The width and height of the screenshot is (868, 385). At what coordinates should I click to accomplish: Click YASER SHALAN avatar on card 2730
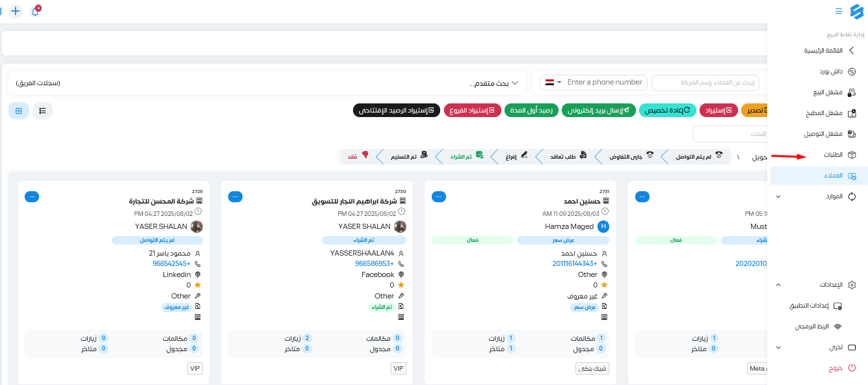click(x=400, y=226)
